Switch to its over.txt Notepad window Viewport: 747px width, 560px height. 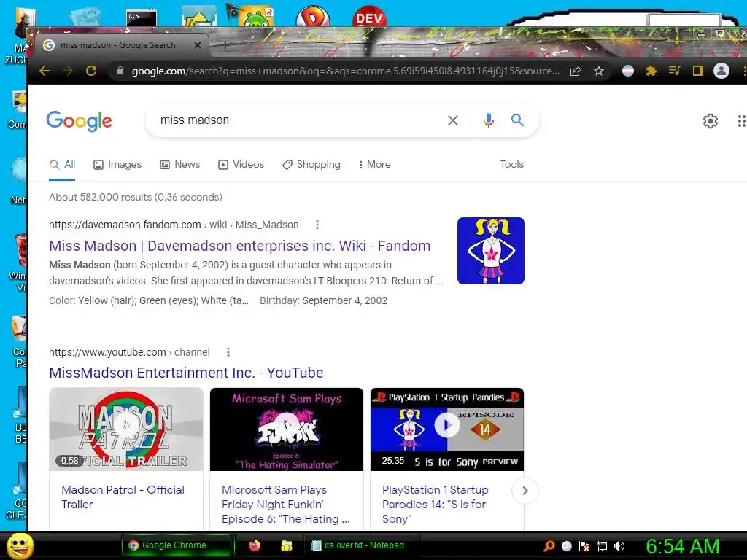362,545
